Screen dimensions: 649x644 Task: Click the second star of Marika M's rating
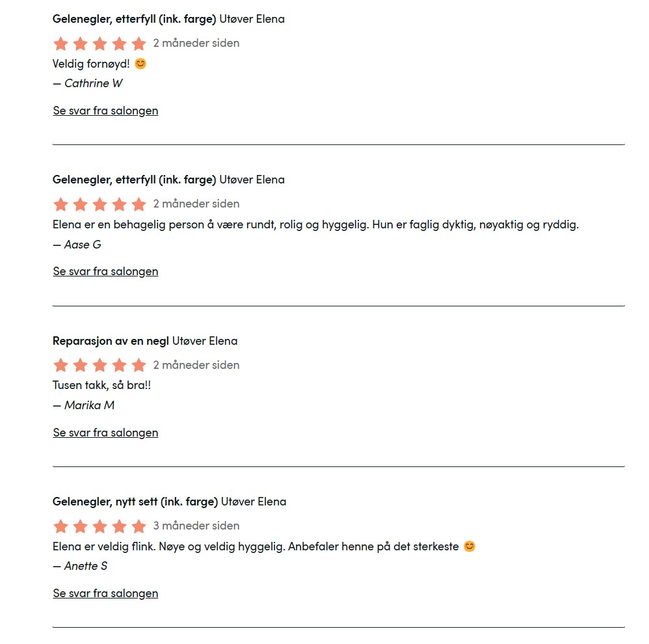pyautogui.click(x=80, y=365)
